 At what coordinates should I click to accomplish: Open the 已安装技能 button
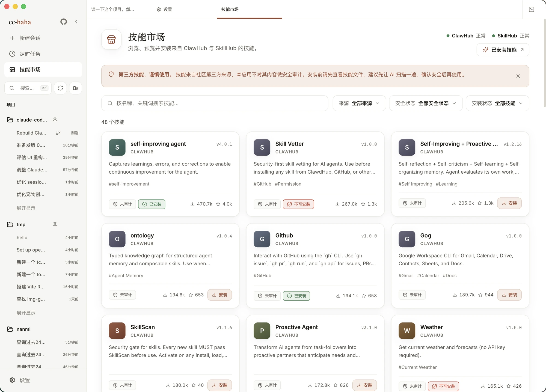pos(503,50)
